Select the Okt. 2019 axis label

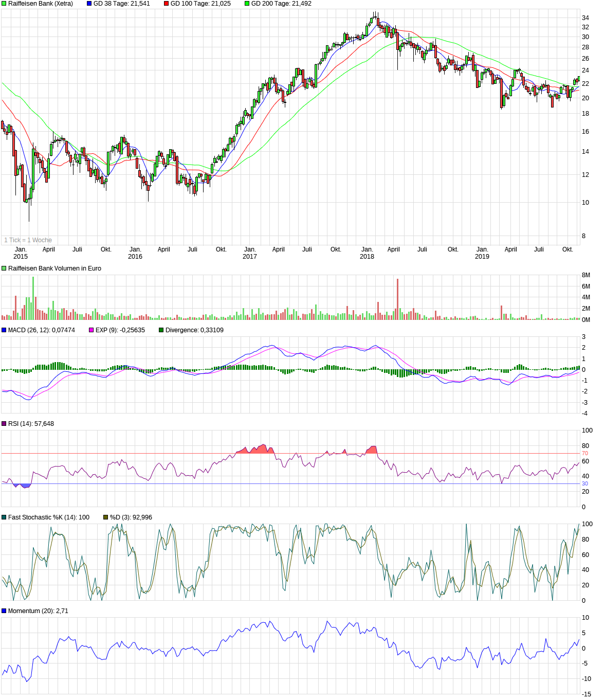pyautogui.click(x=568, y=248)
